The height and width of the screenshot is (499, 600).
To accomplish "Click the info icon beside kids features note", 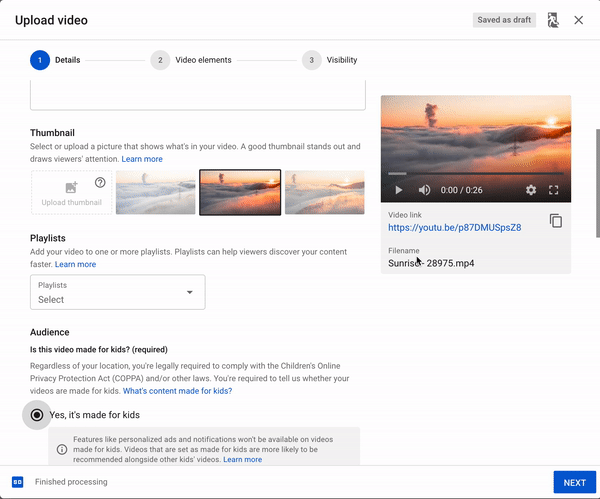I will tap(62, 449).
